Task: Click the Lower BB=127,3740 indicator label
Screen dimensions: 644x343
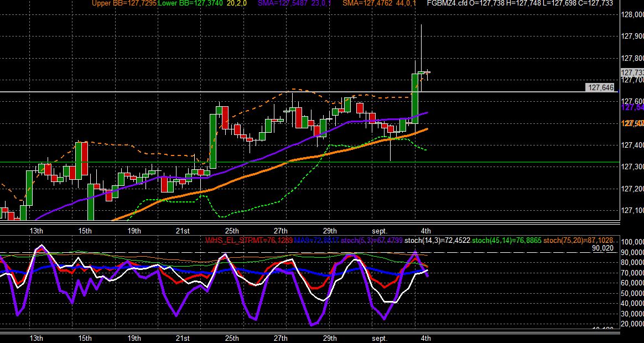Action: click(190, 3)
